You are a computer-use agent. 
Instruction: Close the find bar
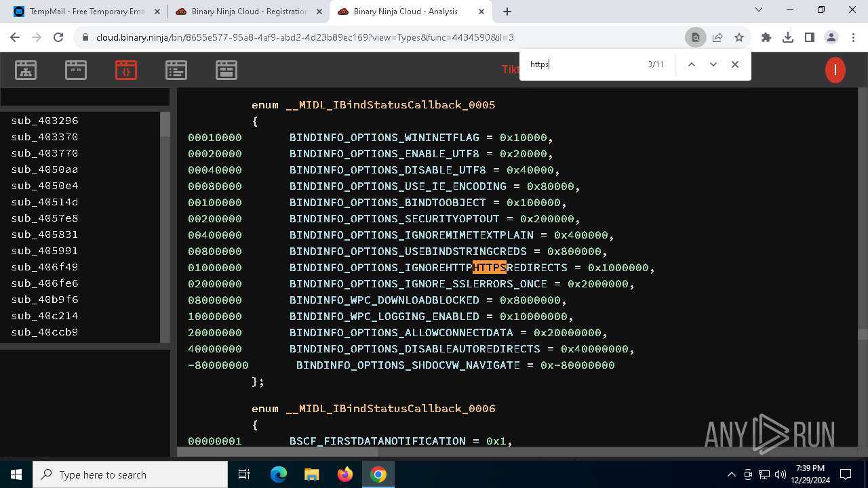[x=734, y=64]
